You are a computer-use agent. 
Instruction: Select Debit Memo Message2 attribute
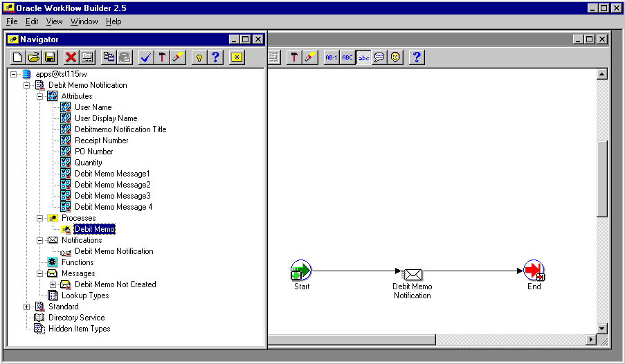click(113, 185)
